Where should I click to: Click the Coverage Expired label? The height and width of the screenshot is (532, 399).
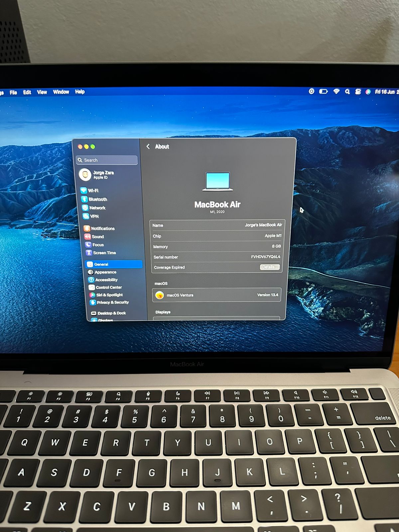pos(169,267)
